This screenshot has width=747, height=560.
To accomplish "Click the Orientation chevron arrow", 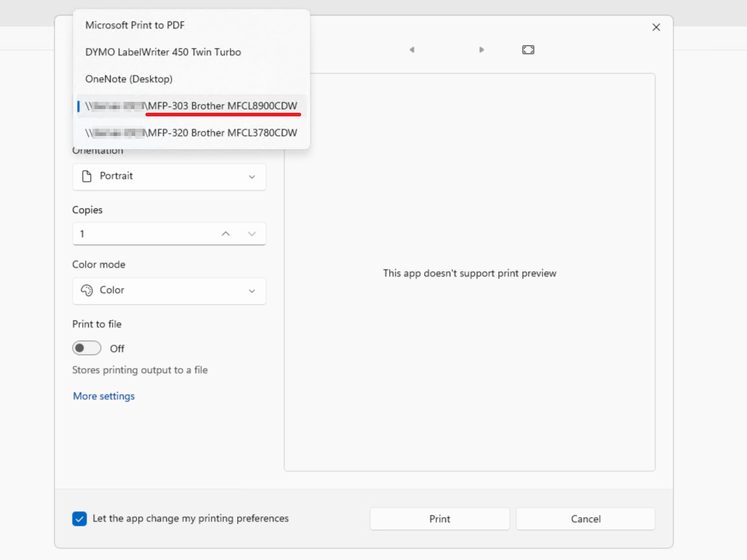I will 252,177.
